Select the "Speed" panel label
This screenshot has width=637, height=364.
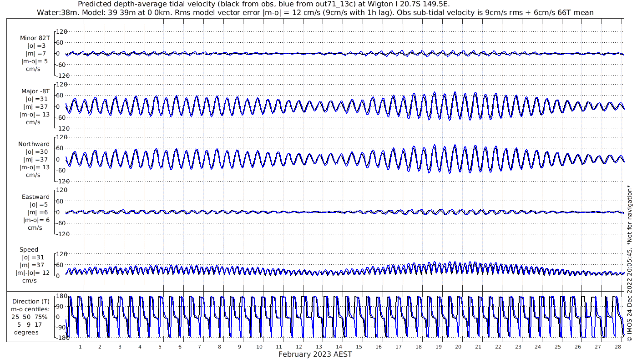(x=29, y=250)
